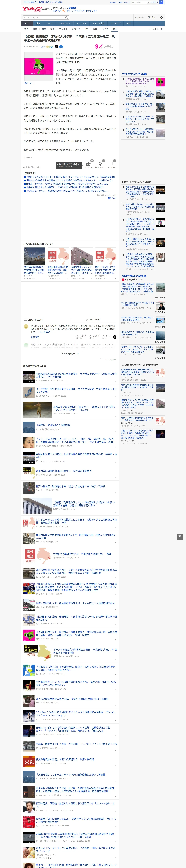Select the エキスパート navigation tab
This screenshot has height=868, width=186.
64,24
